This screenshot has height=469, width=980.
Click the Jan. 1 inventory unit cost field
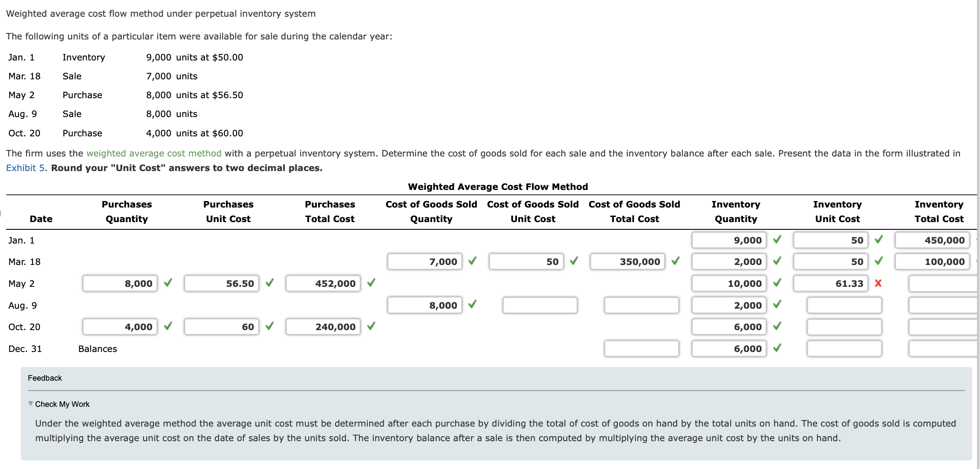click(830, 240)
